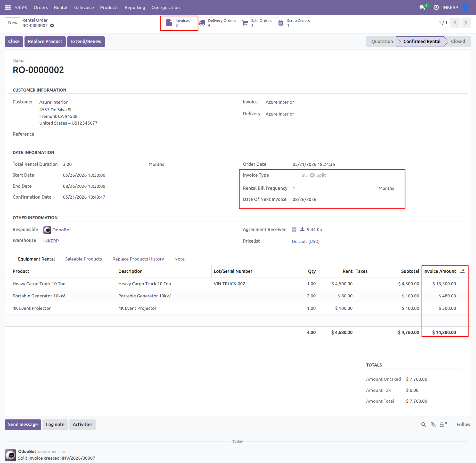Select the Full invoice type radio

pyautogui.click(x=295, y=175)
